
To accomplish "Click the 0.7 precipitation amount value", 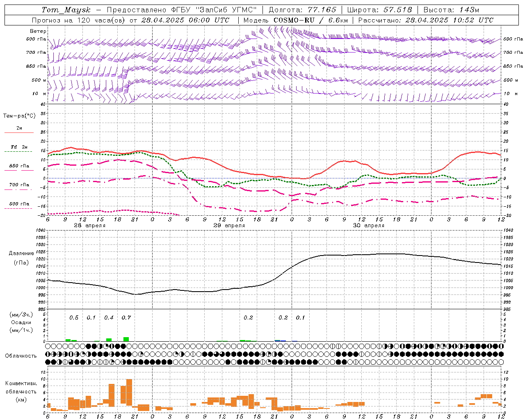I will 126,318.
